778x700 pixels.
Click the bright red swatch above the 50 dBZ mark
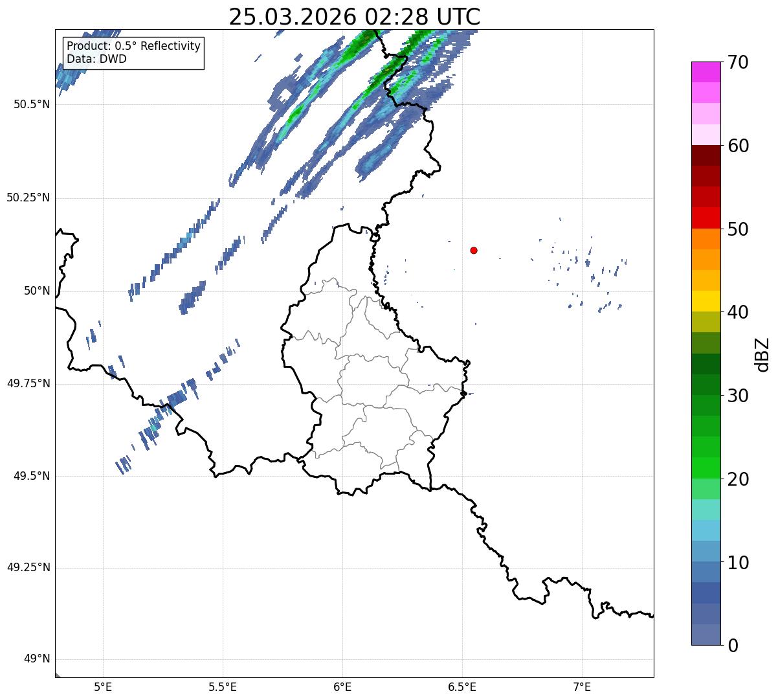[706, 218]
